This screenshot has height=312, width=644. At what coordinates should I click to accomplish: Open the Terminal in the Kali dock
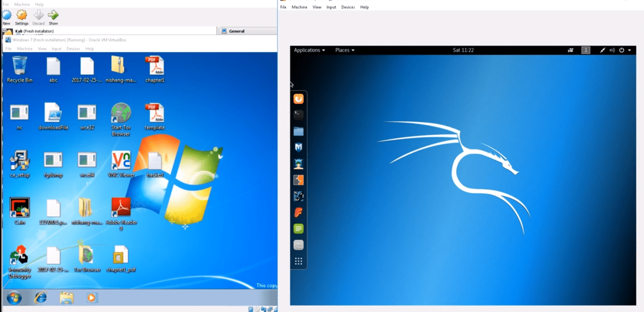click(x=298, y=115)
